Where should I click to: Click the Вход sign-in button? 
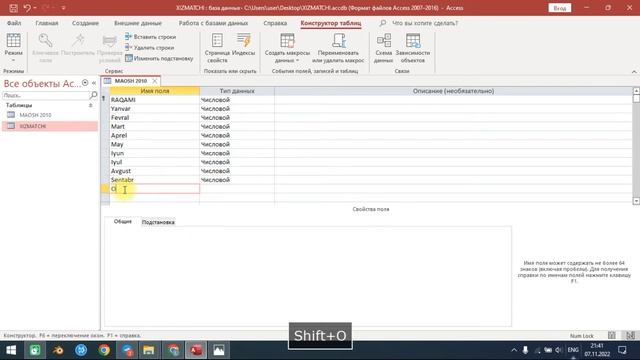point(560,8)
